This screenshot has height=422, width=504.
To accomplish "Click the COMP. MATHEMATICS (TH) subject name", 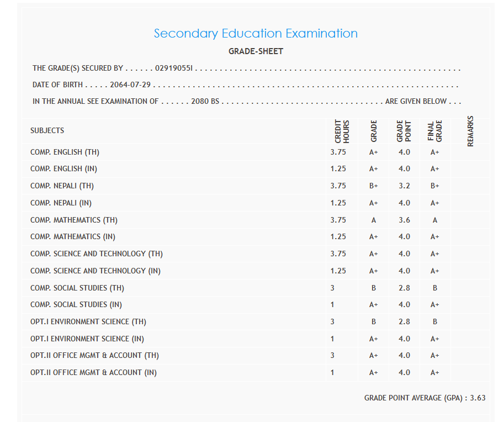I will (x=74, y=220).
